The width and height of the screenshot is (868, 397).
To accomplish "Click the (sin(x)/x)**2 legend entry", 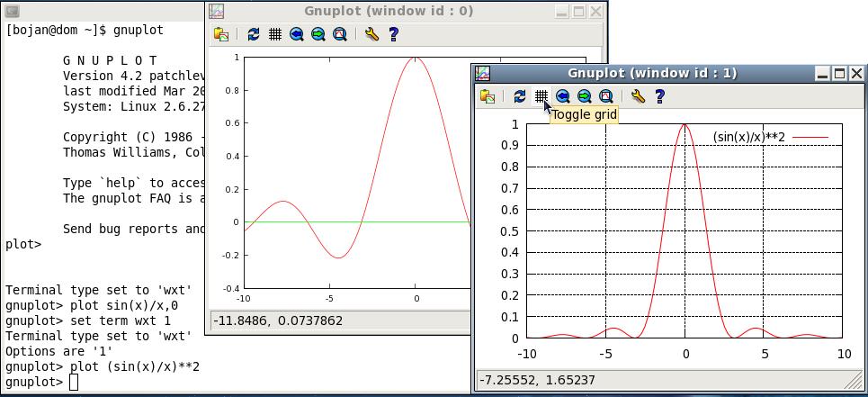I will 771,138.
